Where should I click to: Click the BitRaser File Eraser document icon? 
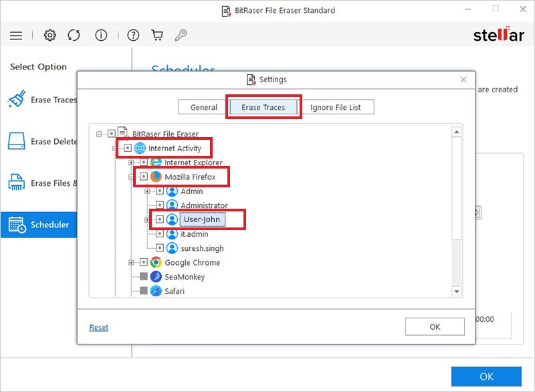click(123, 133)
